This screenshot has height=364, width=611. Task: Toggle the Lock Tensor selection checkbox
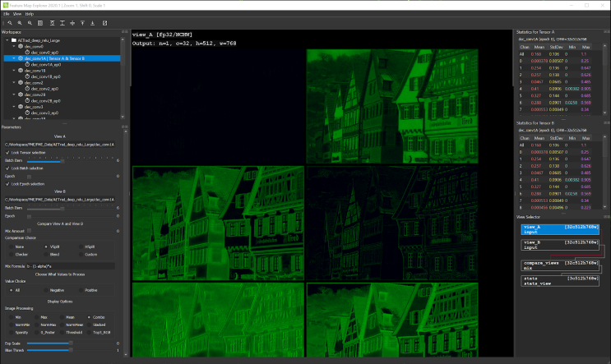click(x=7, y=153)
